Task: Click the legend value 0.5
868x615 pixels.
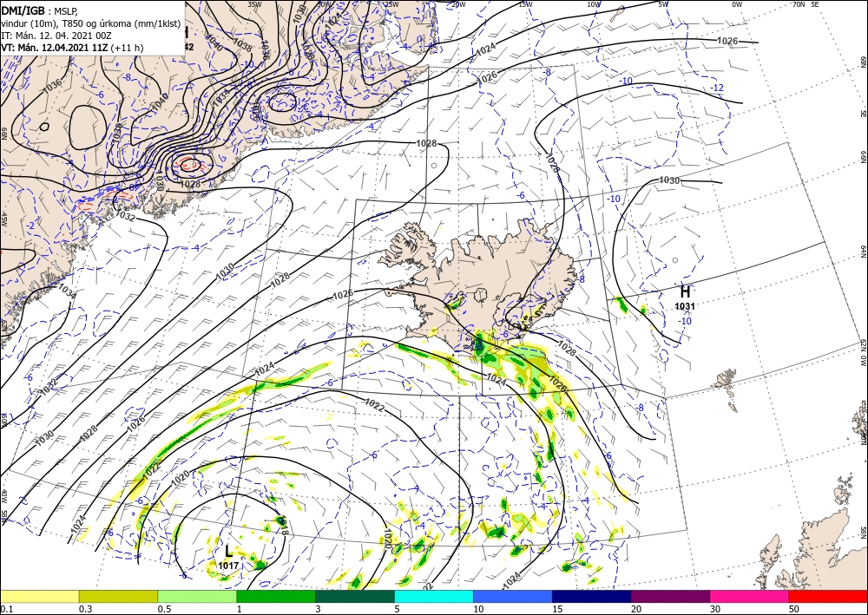Action: point(163,609)
